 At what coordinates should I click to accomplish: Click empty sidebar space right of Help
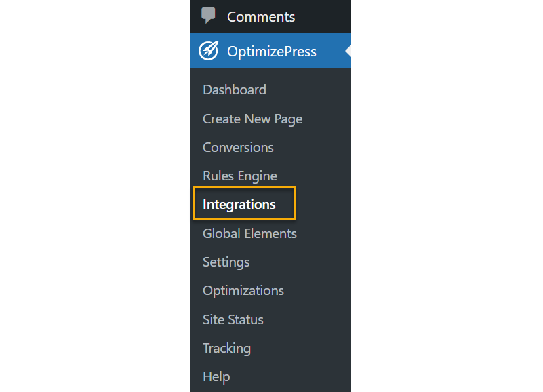298,376
